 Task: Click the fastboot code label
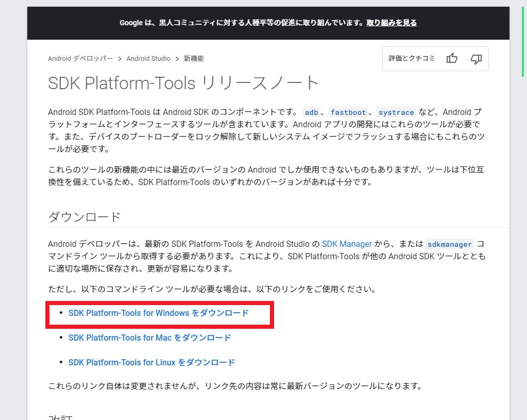click(348, 112)
